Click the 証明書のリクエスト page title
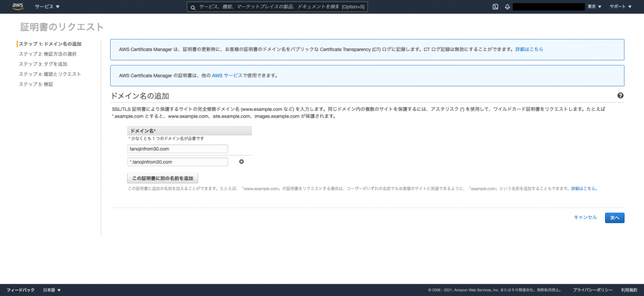 click(62, 27)
